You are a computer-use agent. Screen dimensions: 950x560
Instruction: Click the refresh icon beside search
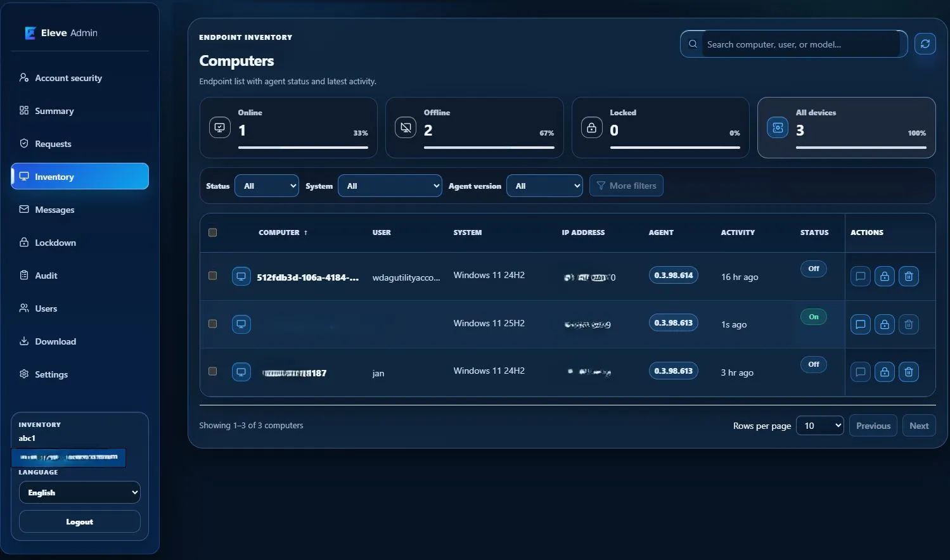coord(925,44)
